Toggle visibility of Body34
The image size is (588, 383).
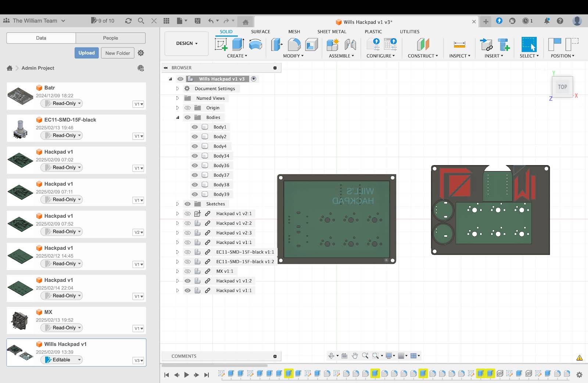(x=195, y=156)
